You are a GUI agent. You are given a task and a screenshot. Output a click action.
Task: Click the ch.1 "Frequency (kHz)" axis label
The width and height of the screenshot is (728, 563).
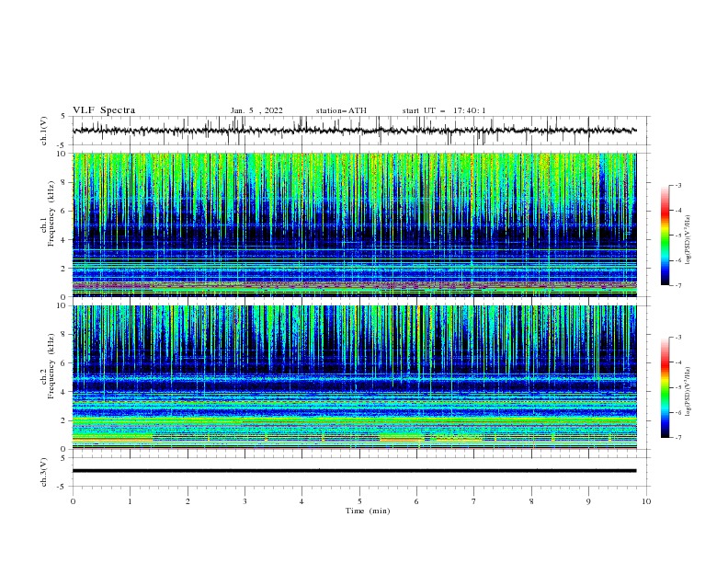pyautogui.click(x=51, y=213)
